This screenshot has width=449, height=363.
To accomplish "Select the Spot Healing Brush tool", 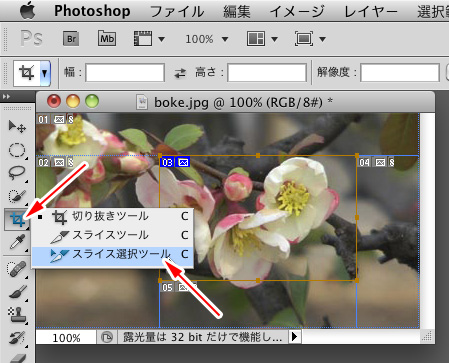I will point(17,269).
